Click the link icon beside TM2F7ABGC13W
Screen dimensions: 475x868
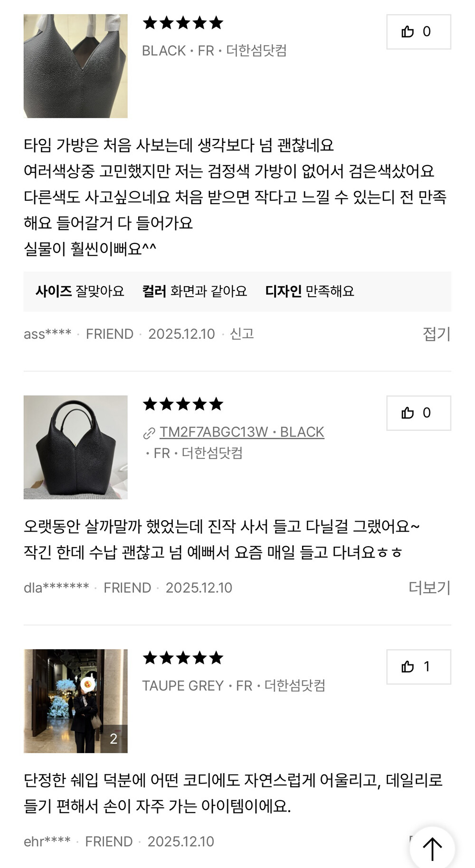tap(149, 433)
